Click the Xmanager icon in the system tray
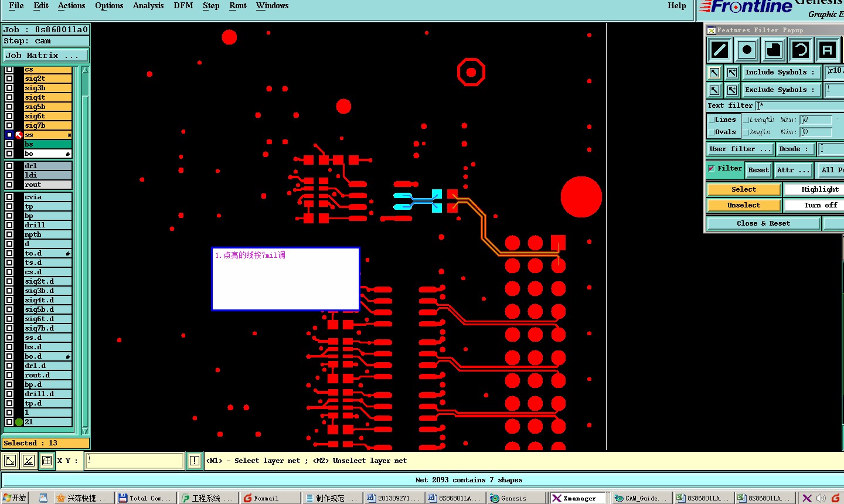The image size is (844, 504). 807,498
